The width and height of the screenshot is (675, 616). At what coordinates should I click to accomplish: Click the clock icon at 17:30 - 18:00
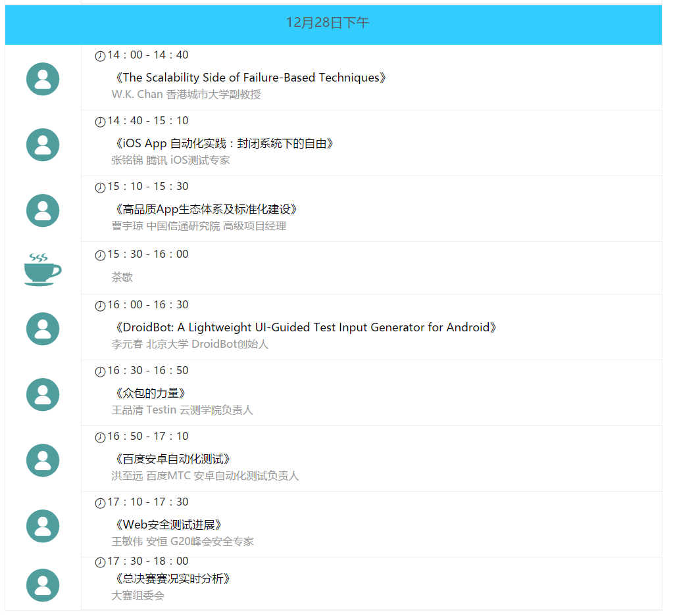[100, 562]
